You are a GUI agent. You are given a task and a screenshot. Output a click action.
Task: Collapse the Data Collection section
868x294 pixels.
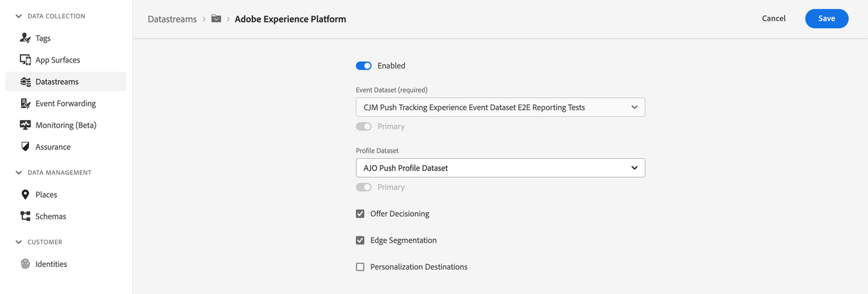pyautogui.click(x=18, y=16)
